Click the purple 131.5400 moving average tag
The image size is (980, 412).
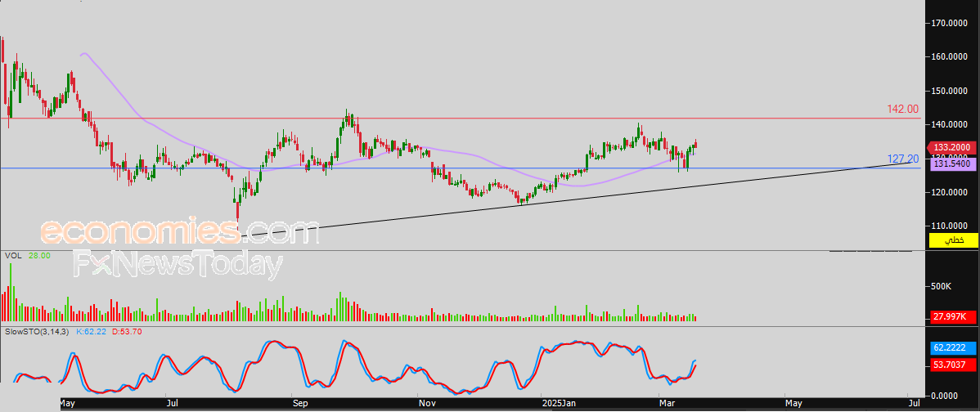953,163
